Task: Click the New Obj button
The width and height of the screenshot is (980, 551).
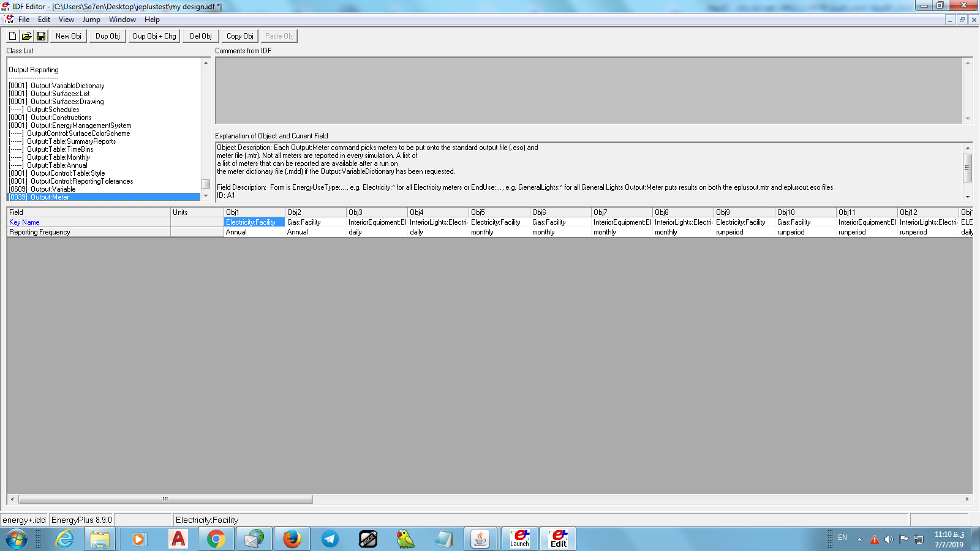Action: click(69, 36)
